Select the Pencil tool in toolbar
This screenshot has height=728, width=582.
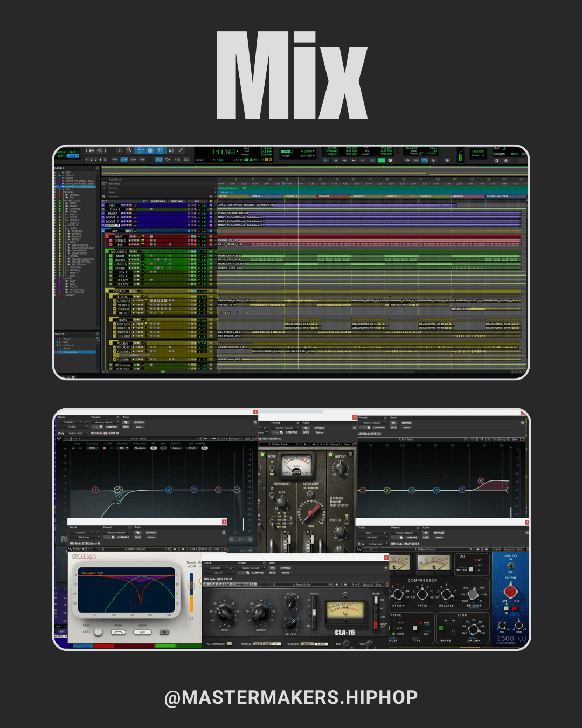[x=181, y=150]
